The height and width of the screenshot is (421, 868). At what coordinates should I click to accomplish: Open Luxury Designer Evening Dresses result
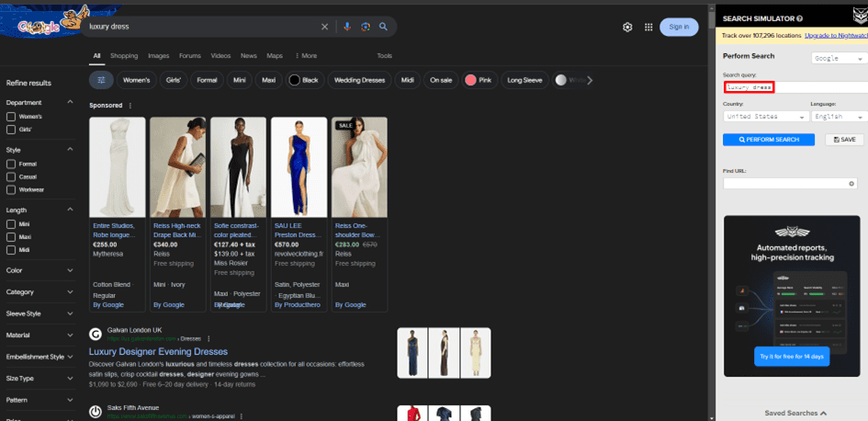tap(158, 352)
